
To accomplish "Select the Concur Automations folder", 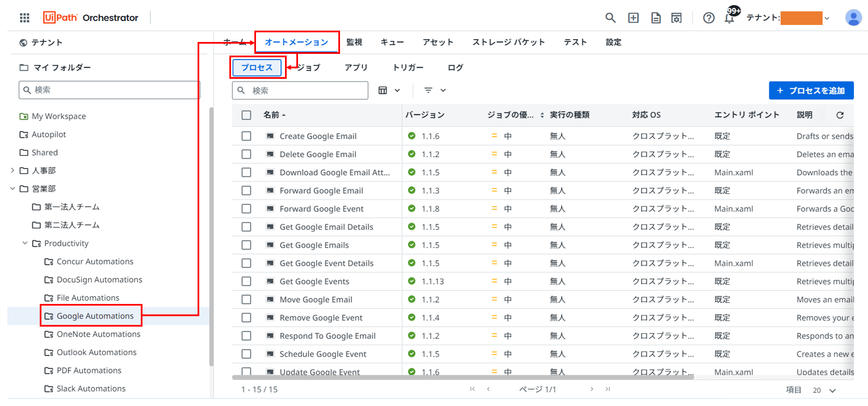I will [x=95, y=261].
